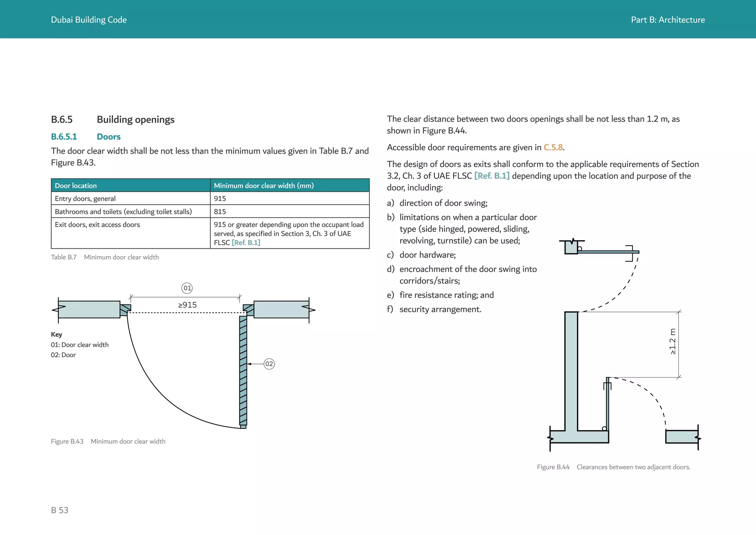Image resolution: width=756 pixels, height=535 pixels.
Task: Click the circled 02 door callout
Action: coord(269,364)
